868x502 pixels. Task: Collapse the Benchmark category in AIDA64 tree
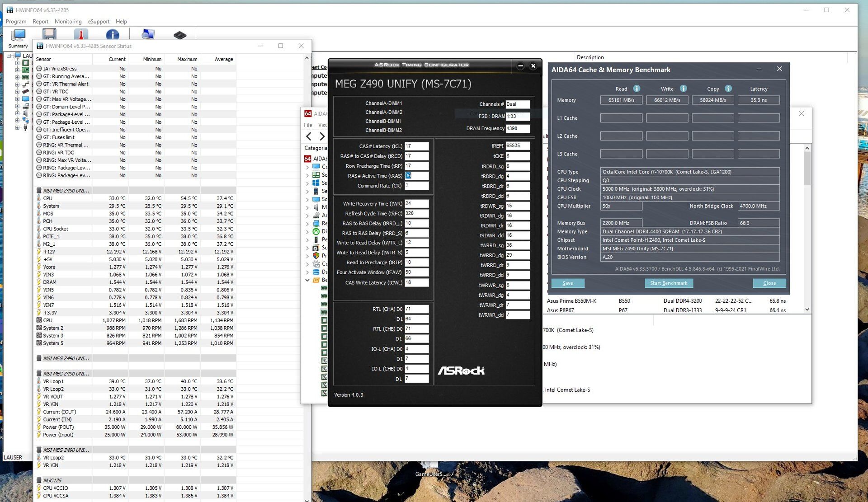[307, 280]
